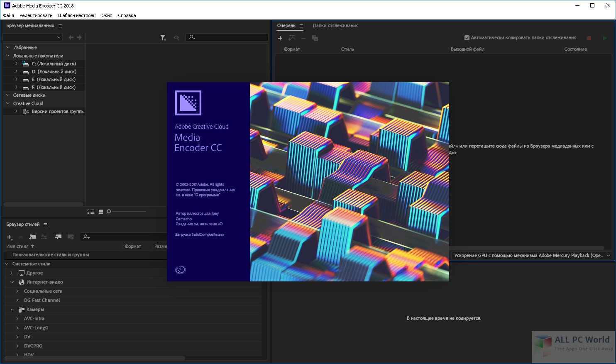Go forward in the Media Browser
This screenshot has width=616, height=364.
(x=79, y=37)
